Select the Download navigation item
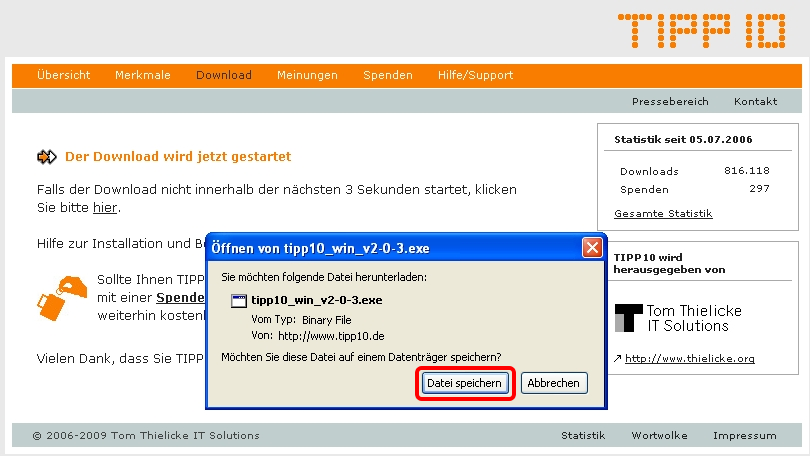The width and height of the screenshot is (810, 456). click(224, 76)
